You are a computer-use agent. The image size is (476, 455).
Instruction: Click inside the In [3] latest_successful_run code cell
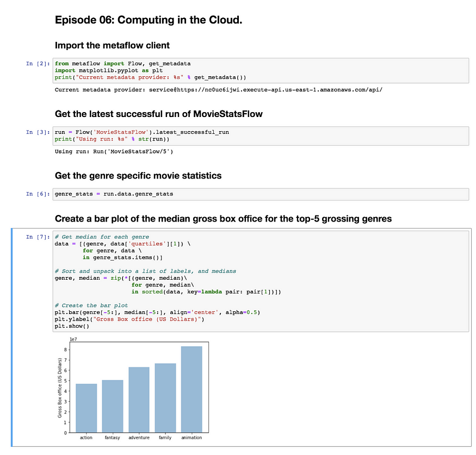(x=261, y=136)
